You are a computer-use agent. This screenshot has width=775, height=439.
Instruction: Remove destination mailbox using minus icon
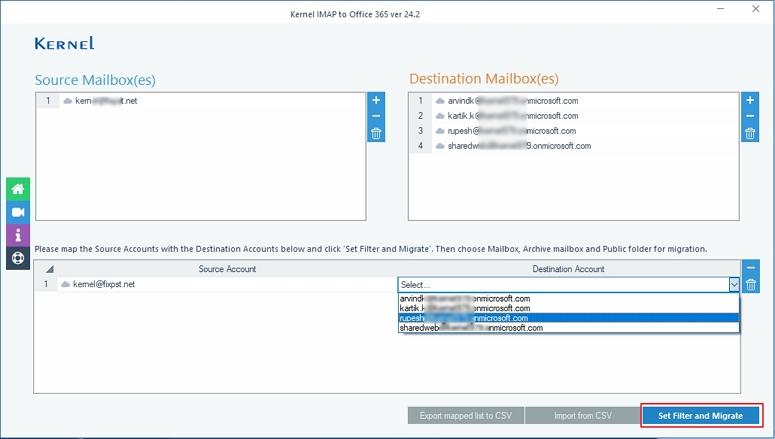(x=750, y=117)
